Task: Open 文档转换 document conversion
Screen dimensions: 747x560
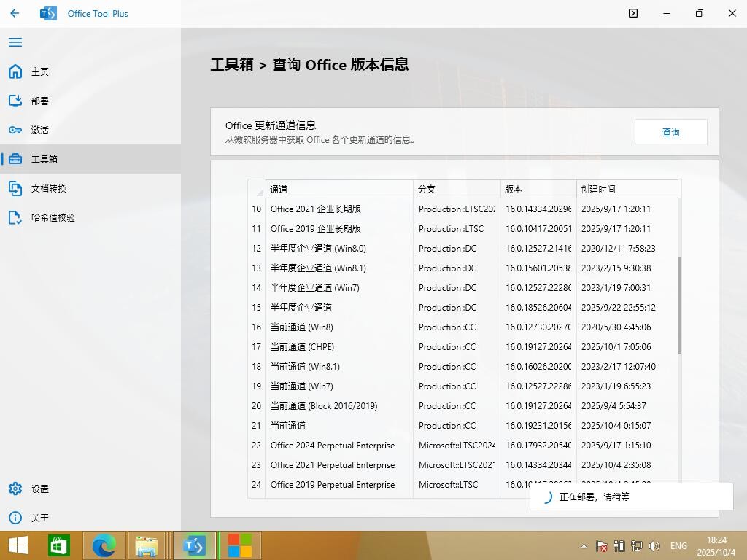Action: coord(48,188)
